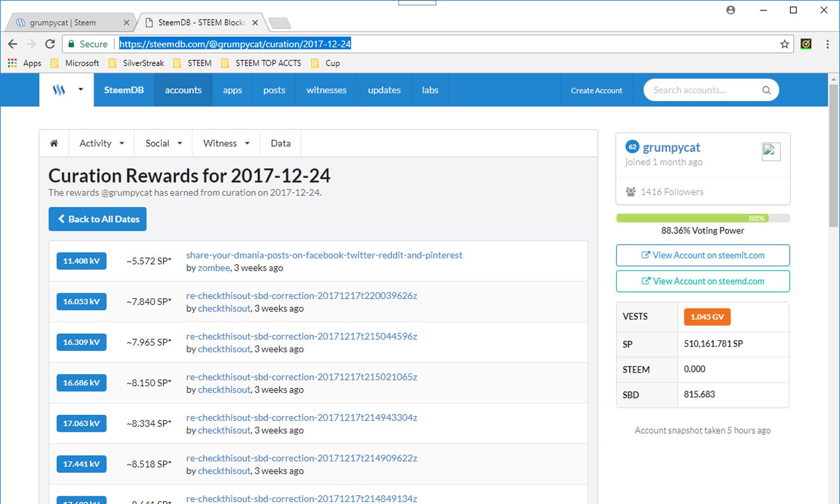
Task: Open the Microsoft bookmarks folder
Action: pos(75,63)
